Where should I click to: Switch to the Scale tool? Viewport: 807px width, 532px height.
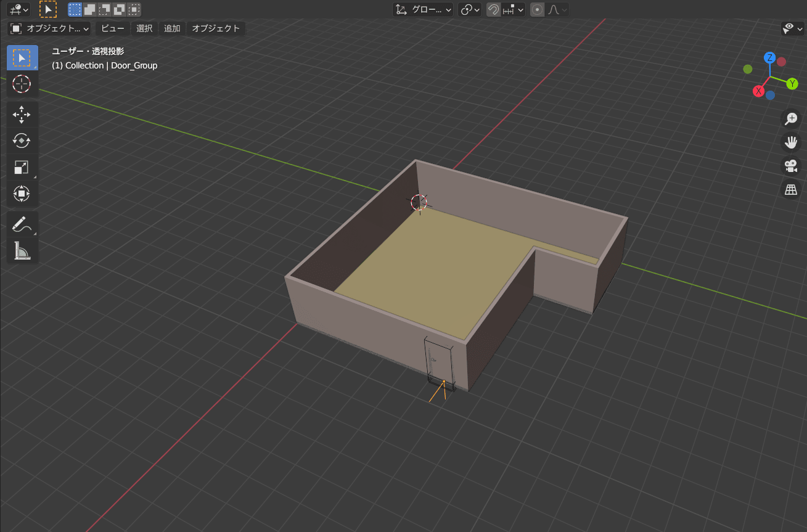click(x=22, y=168)
